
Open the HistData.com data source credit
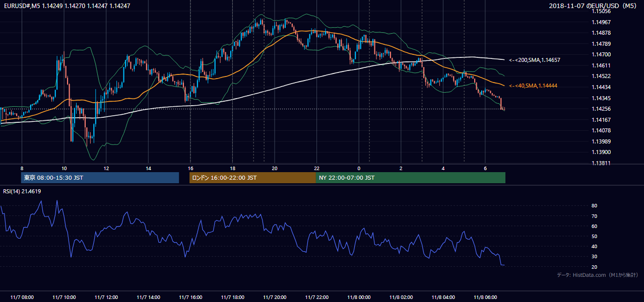(x=598, y=275)
